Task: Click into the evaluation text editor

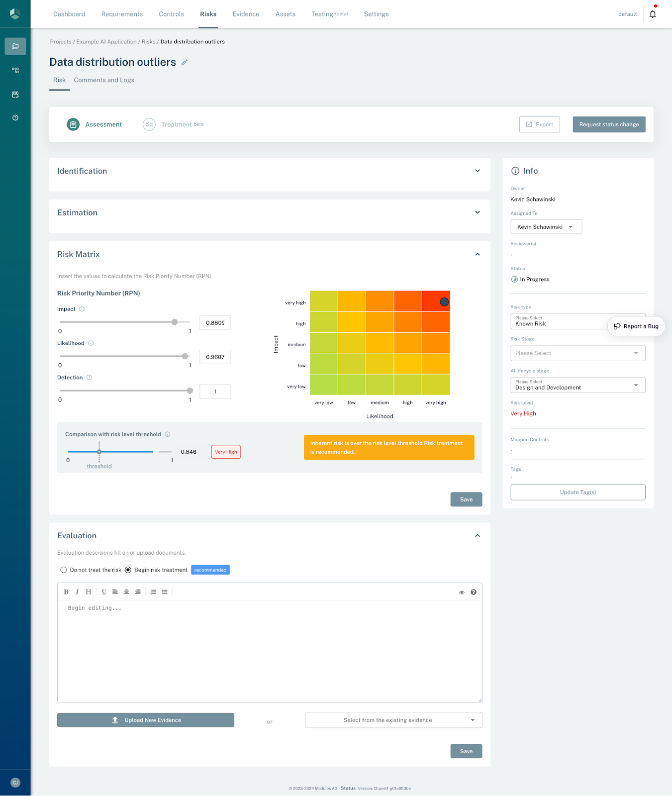Action: coord(270,651)
